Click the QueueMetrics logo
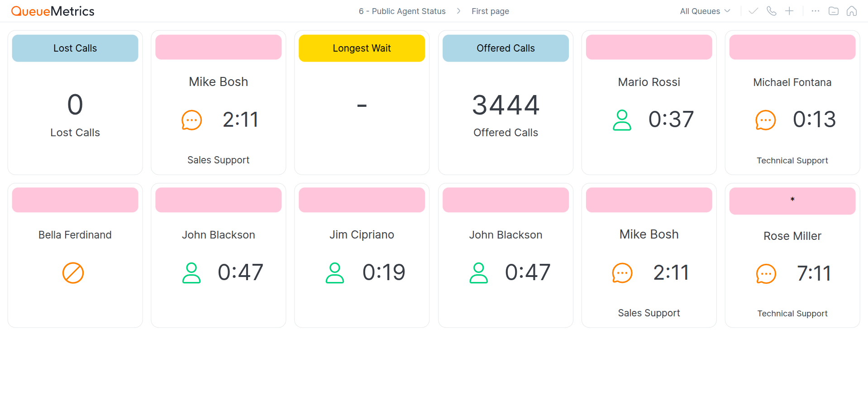Viewport: 868px width, 420px height. pyautogui.click(x=52, y=10)
